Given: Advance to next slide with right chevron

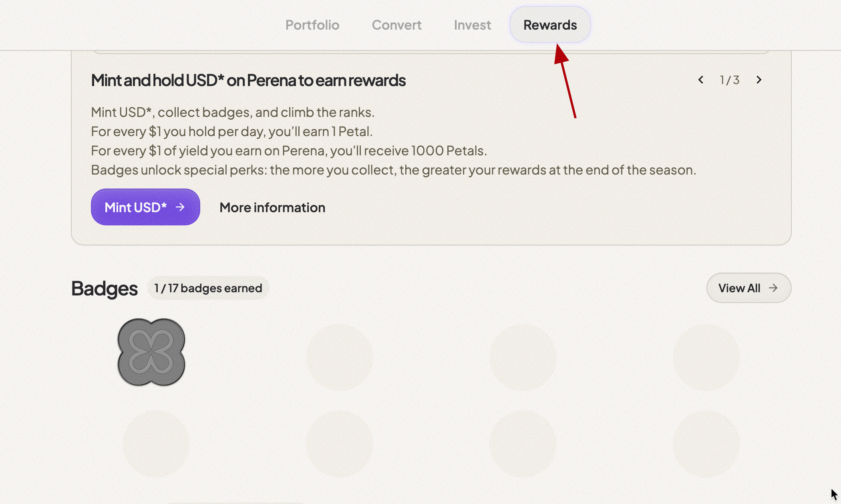Looking at the screenshot, I should click(x=759, y=80).
